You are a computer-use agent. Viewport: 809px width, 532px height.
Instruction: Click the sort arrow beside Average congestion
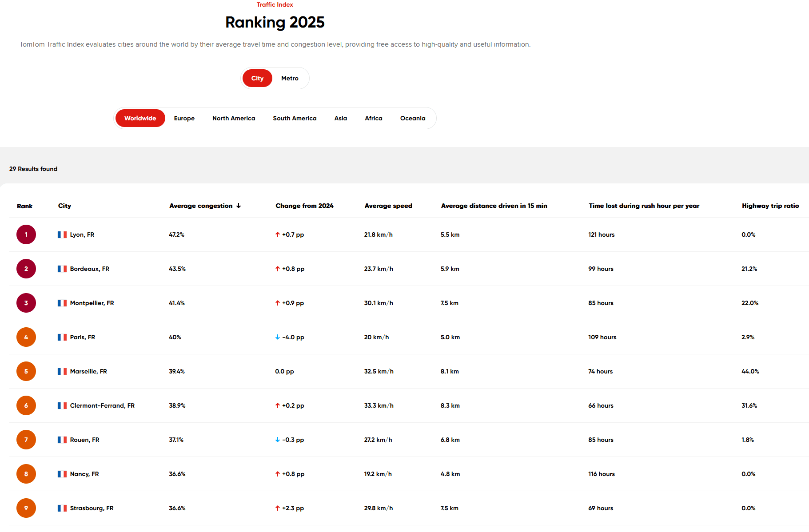point(239,206)
